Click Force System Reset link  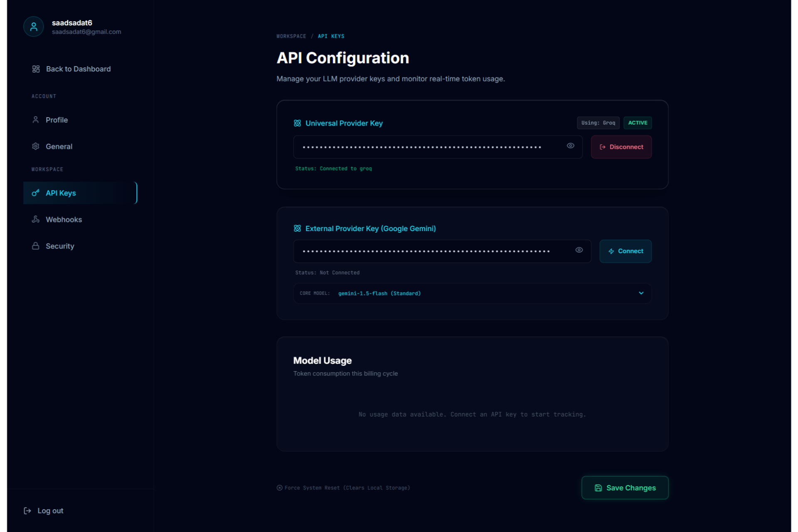click(343, 488)
